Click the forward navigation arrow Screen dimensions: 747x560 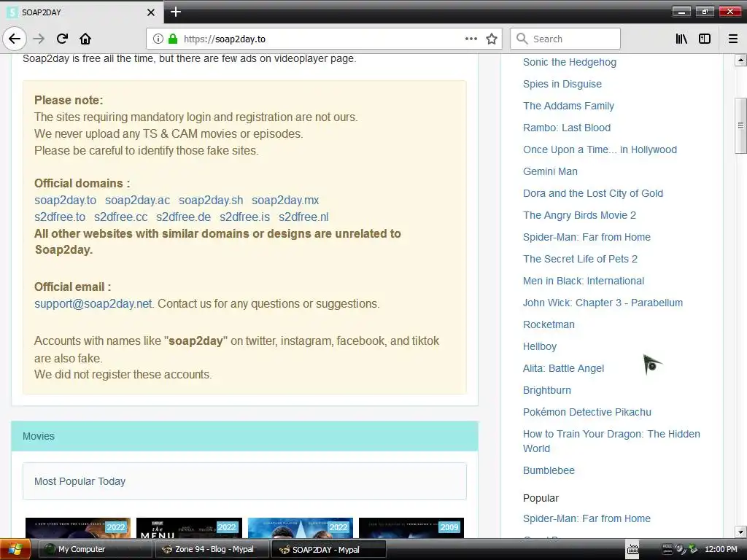coord(39,39)
